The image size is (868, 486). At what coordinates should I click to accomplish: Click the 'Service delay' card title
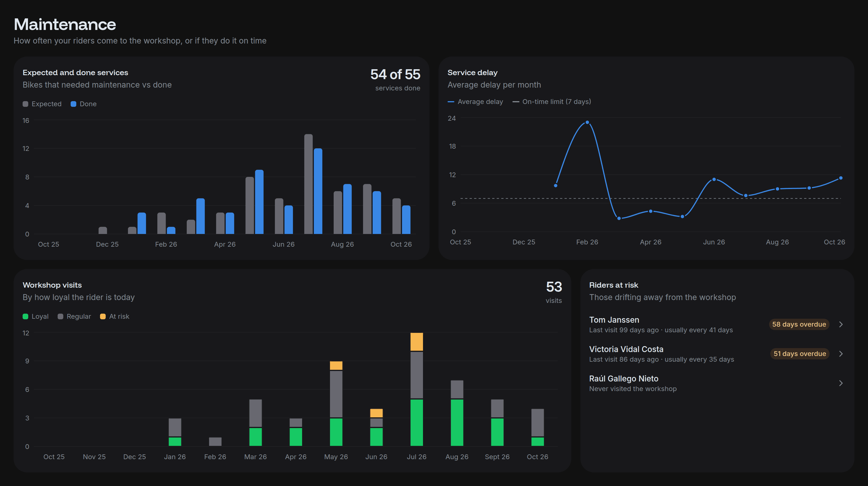coord(472,72)
